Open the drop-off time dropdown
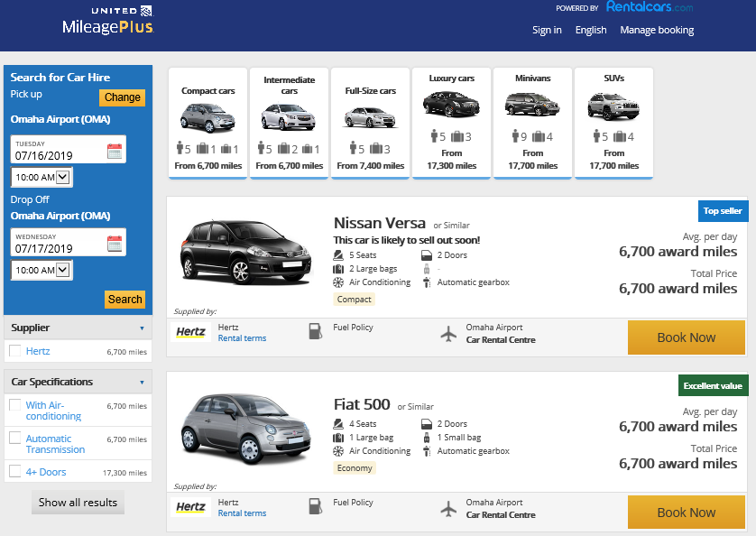 tap(41, 270)
